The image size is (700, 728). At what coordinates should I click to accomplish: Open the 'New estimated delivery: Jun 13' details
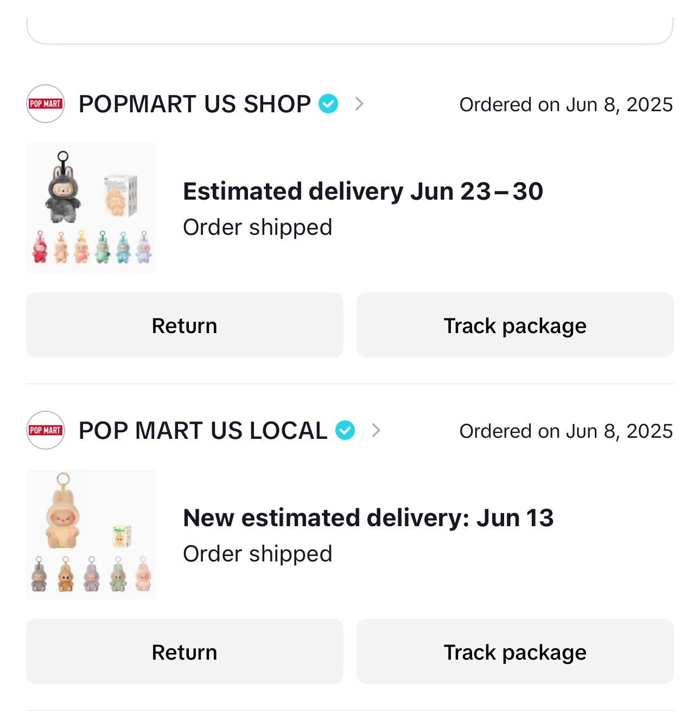368,518
